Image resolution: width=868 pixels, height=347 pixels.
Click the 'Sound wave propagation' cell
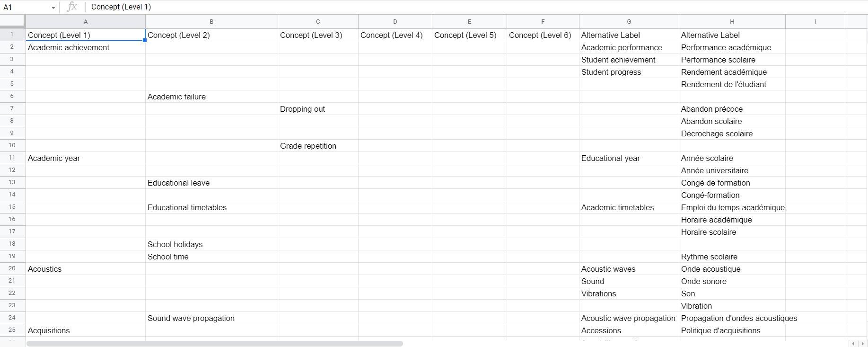[x=211, y=318]
